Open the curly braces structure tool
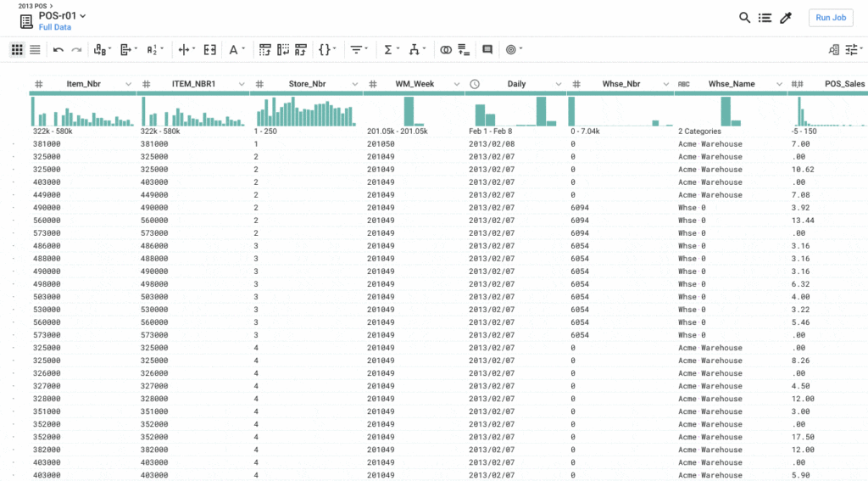 click(x=327, y=50)
